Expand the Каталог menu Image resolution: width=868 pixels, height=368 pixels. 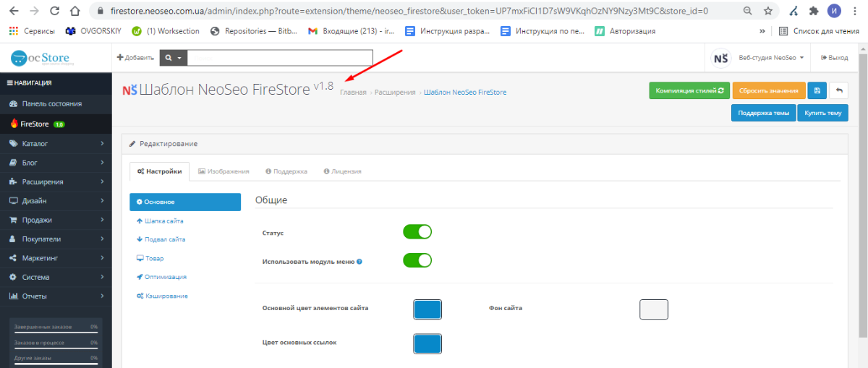[56, 143]
